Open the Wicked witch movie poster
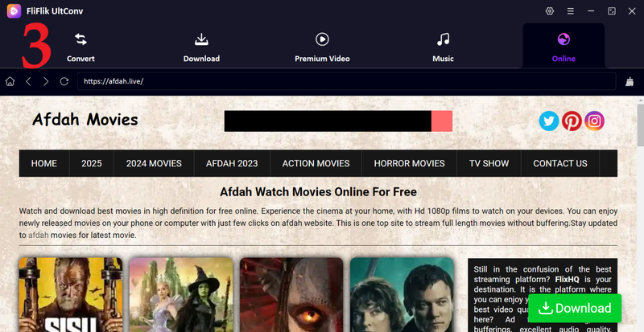The width and height of the screenshot is (644, 332). coord(181,295)
